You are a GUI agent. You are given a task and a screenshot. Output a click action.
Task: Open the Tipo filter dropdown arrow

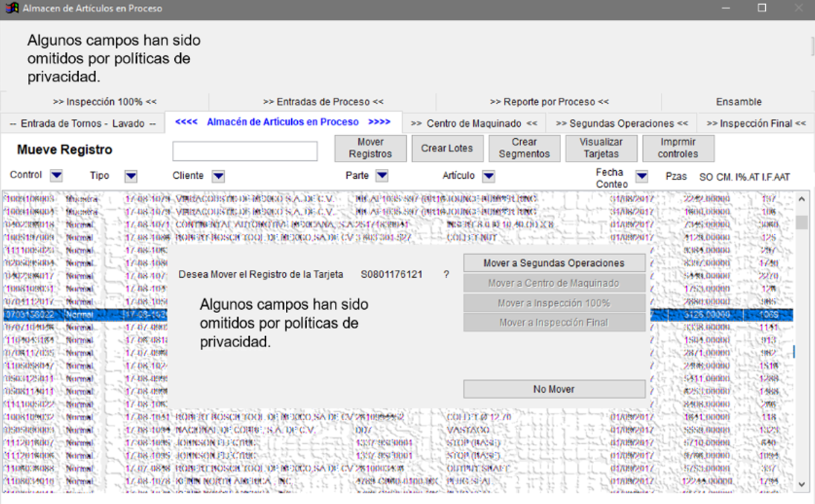point(131,176)
